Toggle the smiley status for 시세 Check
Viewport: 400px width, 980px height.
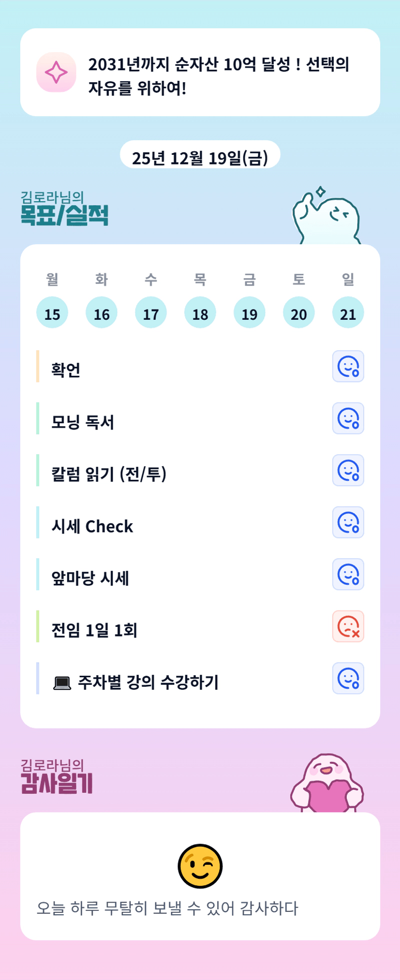pos(348,522)
